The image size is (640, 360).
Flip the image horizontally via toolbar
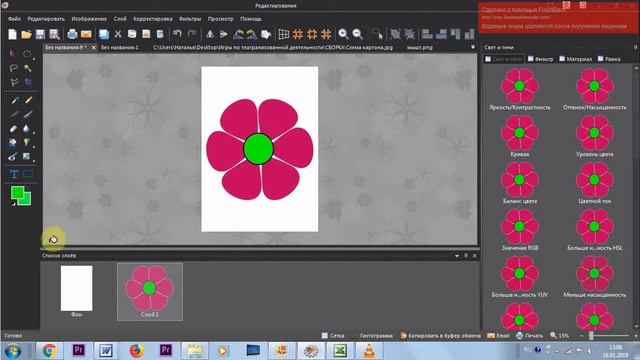coord(210,34)
